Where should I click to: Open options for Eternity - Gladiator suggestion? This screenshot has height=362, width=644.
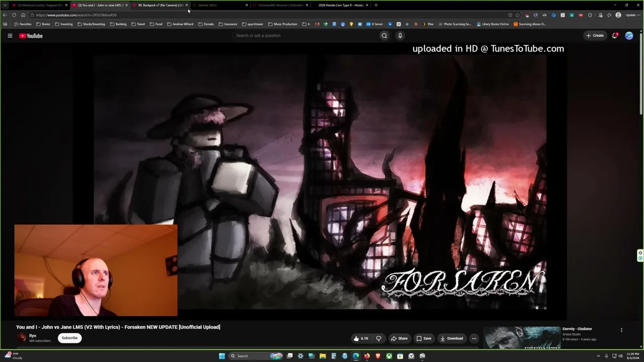(621, 330)
